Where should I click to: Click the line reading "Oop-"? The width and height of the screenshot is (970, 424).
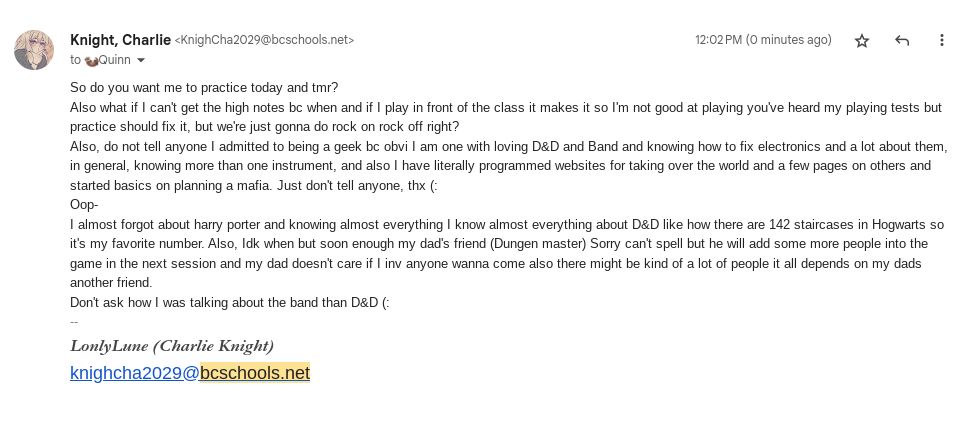point(84,205)
